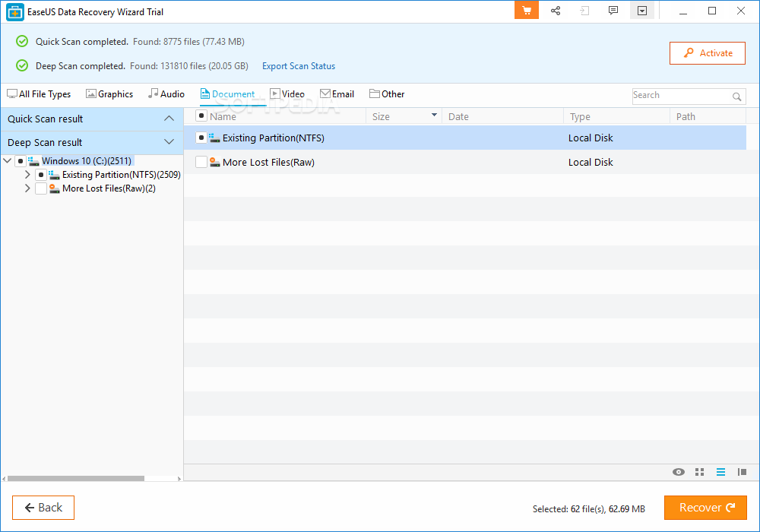Screen dimensions: 760x532
Task: Open the feedback chat icon
Action: (x=613, y=11)
